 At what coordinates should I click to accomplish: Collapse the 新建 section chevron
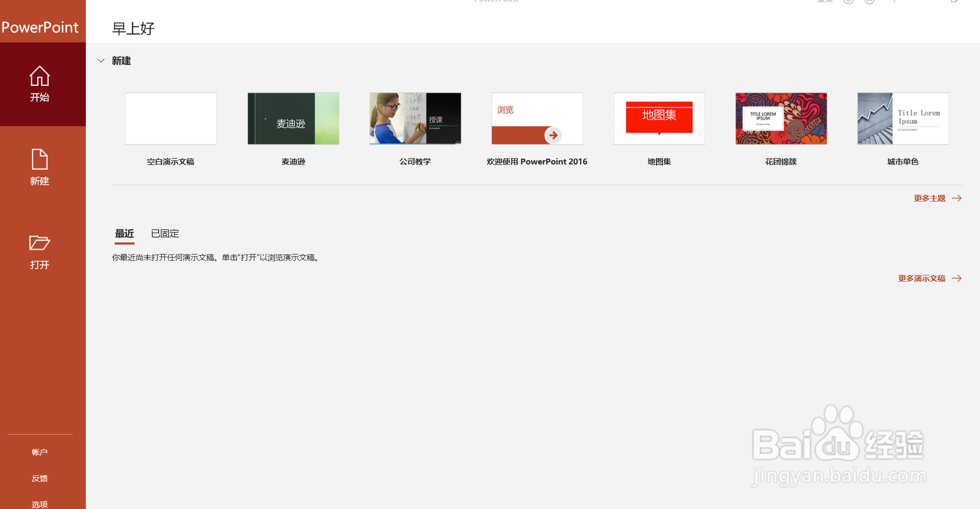click(x=101, y=61)
